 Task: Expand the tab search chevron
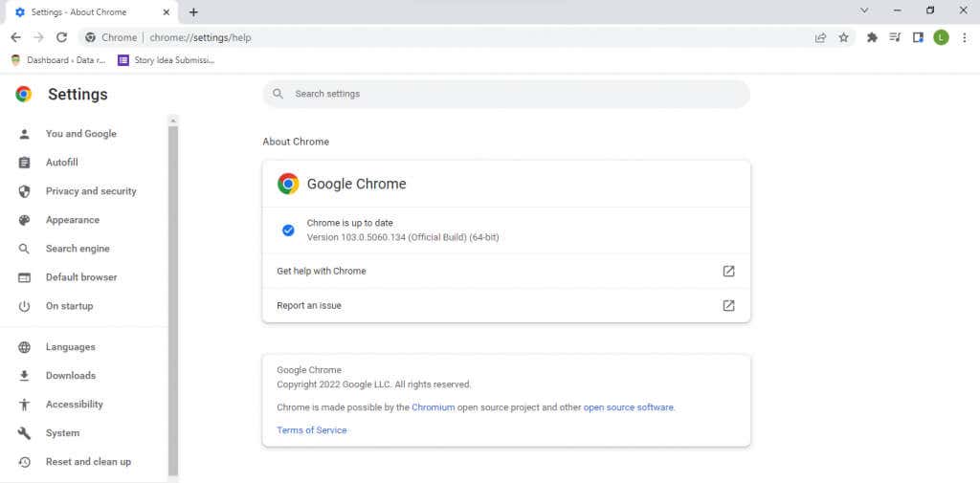click(x=864, y=11)
